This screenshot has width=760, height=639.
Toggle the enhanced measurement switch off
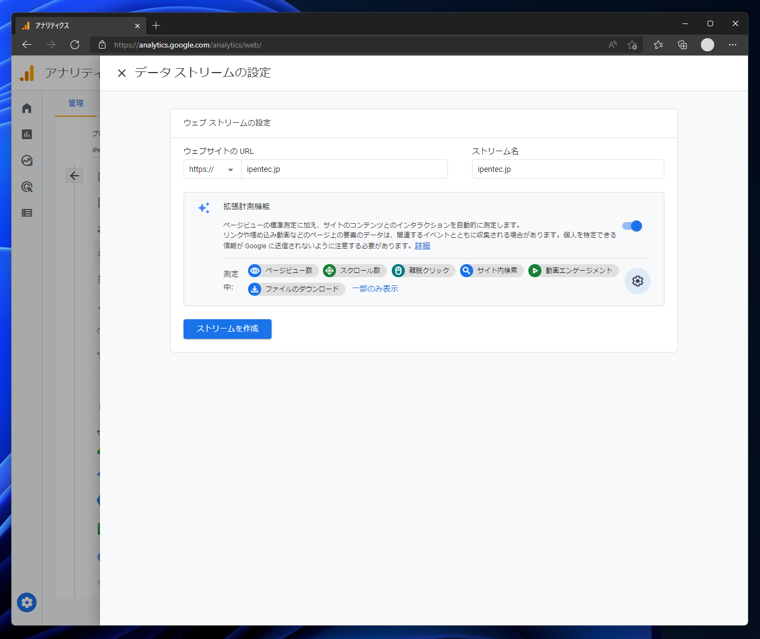tap(632, 226)
